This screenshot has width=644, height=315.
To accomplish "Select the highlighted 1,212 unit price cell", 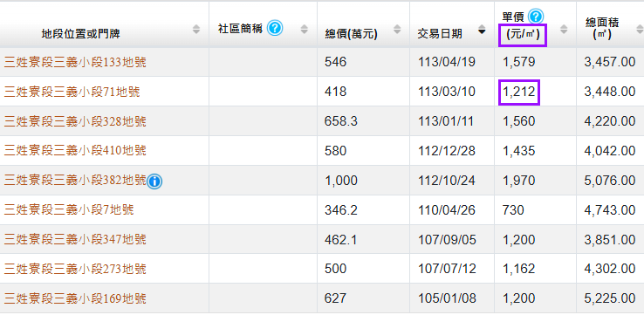I will point(519,92).
